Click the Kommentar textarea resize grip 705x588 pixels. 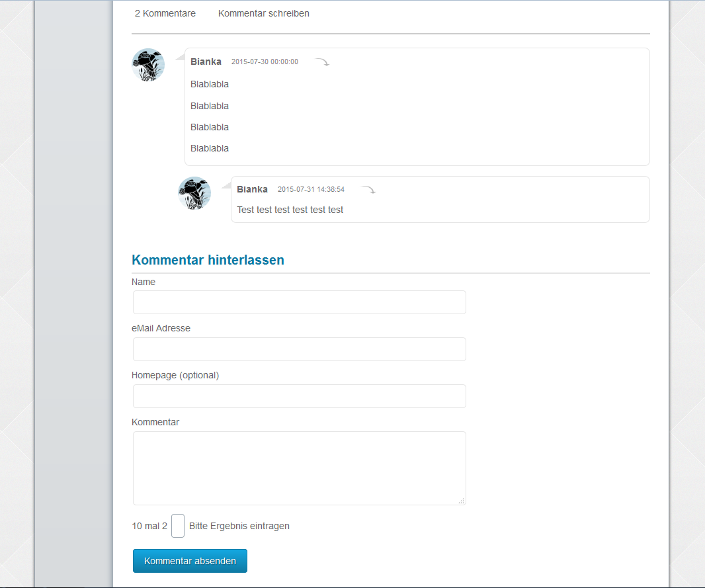(x=462, y=501)
